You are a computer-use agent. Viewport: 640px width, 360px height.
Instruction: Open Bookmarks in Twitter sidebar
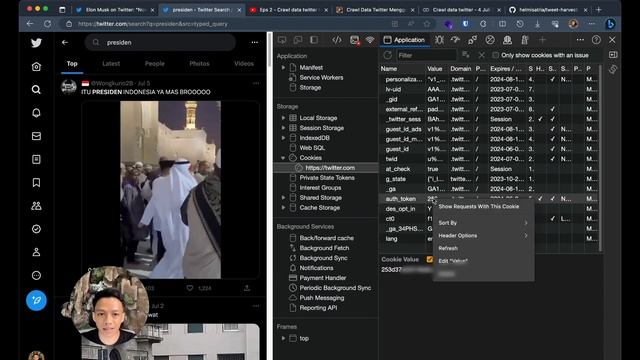tap(36, 182)
